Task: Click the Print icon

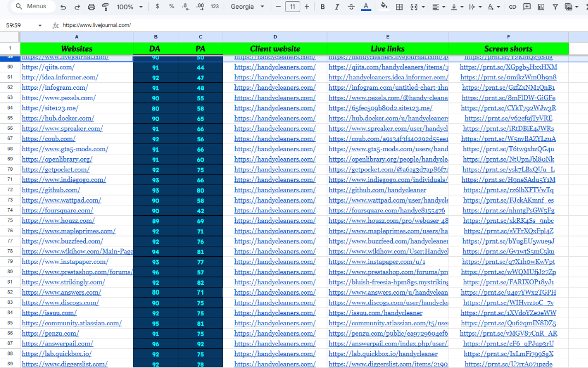Action: 91,7
